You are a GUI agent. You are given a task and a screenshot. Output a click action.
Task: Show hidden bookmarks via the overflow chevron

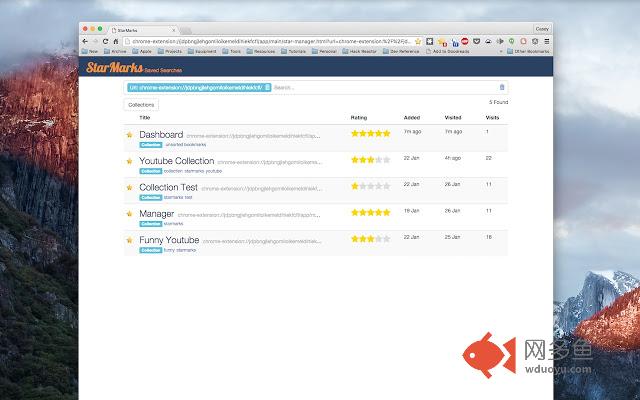[x=501, y=51]
